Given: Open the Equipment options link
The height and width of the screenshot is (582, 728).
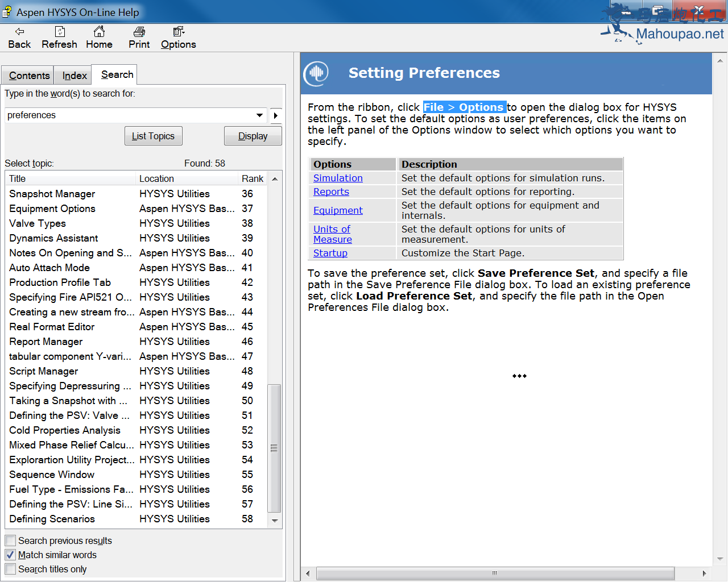Looking at the screenshot, I should pyautogui.click(x=338, y=210).
